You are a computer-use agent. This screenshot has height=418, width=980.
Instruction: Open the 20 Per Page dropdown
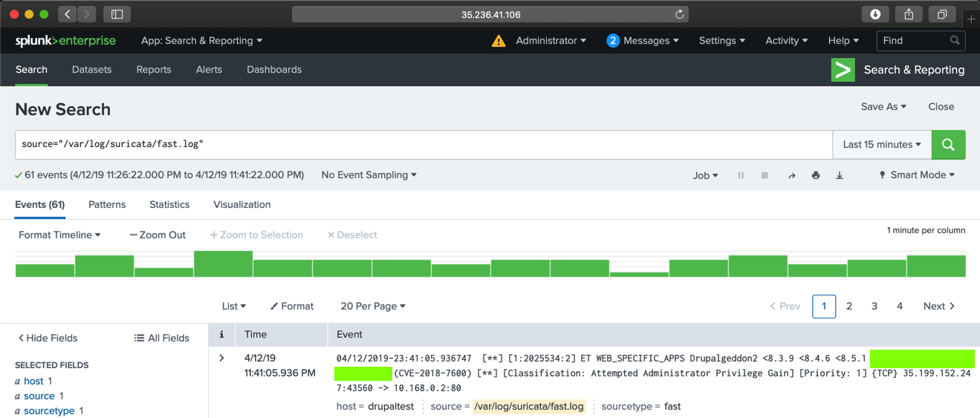373,306
